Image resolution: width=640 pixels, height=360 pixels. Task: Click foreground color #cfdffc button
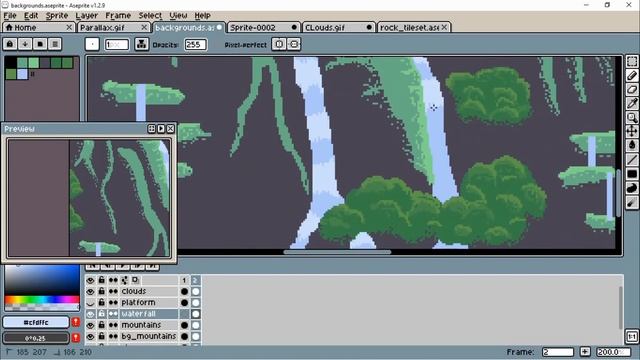(36, 322)
